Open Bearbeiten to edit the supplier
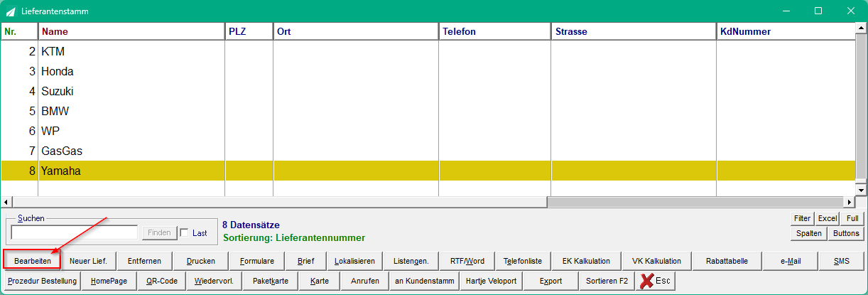The height and width of the screenshot is (295, 868). pos(32,261)
